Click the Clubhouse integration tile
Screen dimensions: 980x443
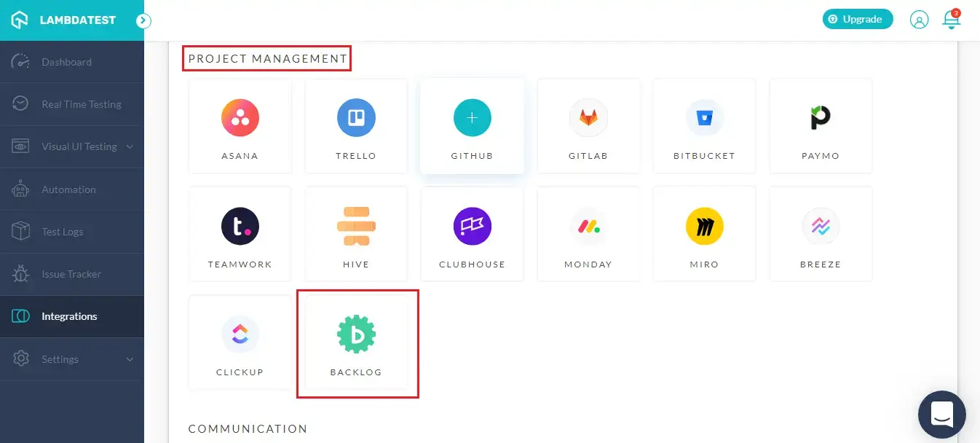[472, 233]
